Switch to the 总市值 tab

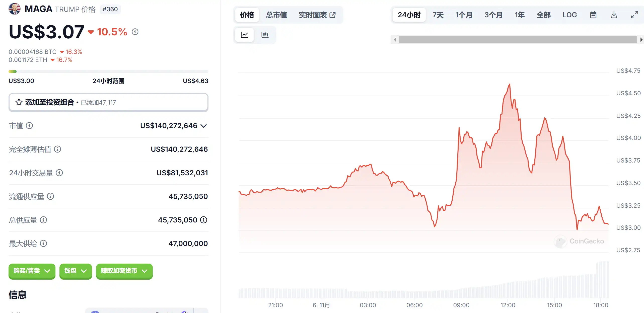tap(276, 15)
